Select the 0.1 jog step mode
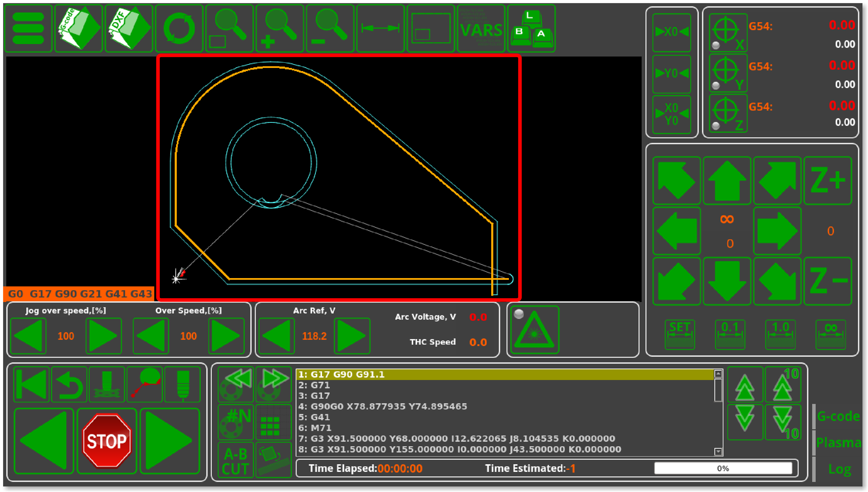 coord(730,335)
